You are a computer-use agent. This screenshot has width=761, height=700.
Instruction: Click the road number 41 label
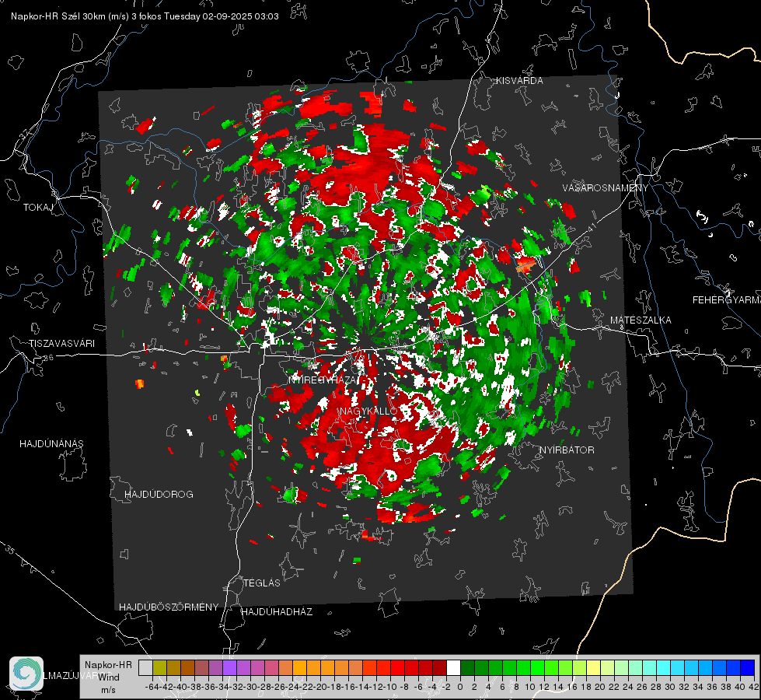[591, 227]
